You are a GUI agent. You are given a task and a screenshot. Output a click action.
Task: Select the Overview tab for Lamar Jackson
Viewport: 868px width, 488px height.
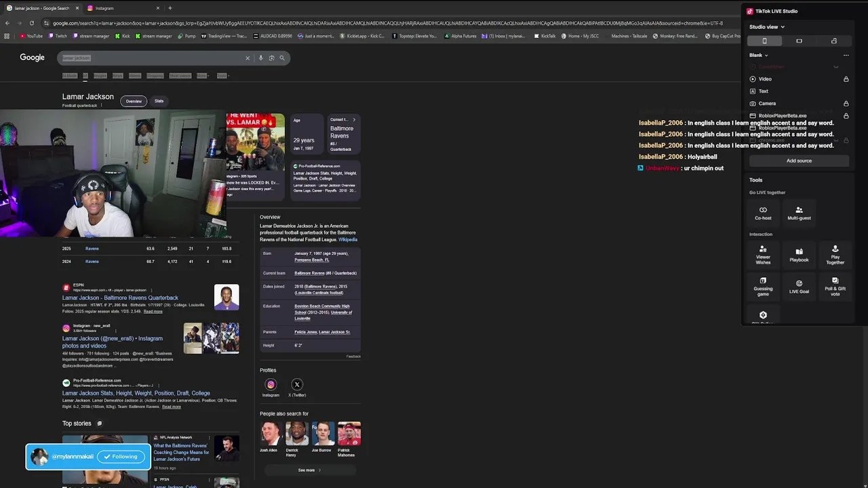click(134, 101)
